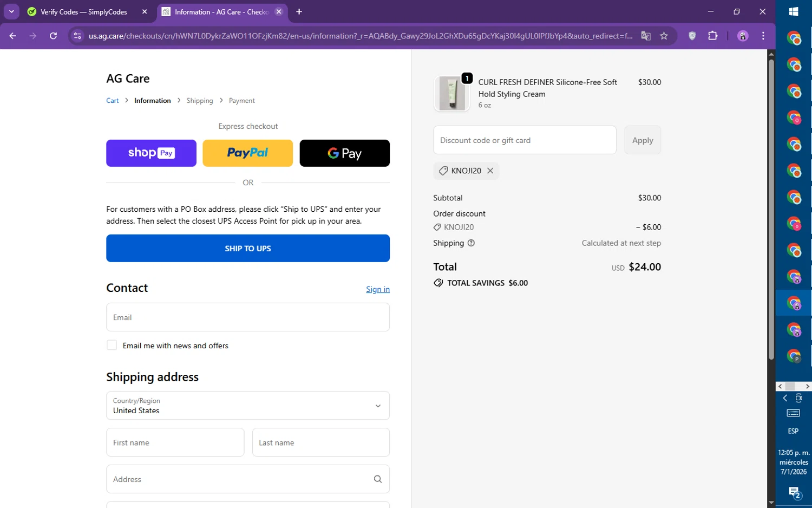Screen dimensions: 812x508
Task: Click the Apply discount button
Action: click(x=643, y=140)
